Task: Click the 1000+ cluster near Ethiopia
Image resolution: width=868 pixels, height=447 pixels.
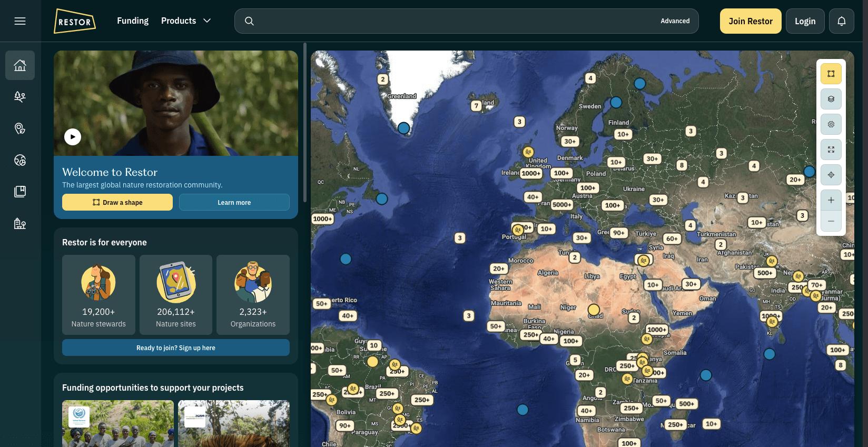Action: pyautogui.click(x=657, y=330)
